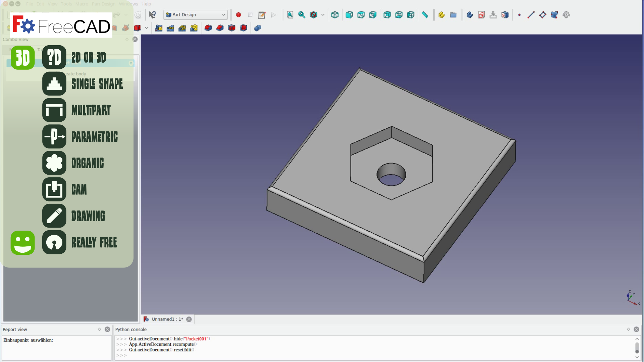Click the Boolean operation spheres icon

tap(258, 28)
